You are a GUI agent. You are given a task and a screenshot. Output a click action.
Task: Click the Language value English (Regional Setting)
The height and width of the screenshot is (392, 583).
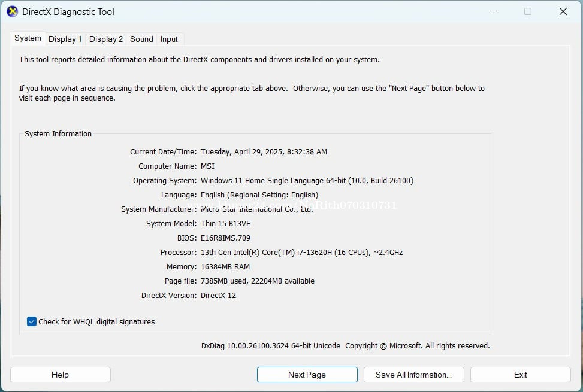click(x=259, y=195)
